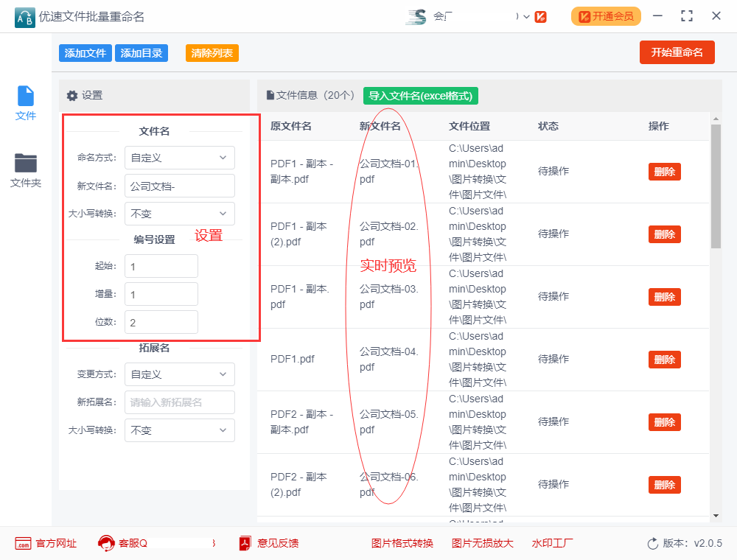Click the 设置 gear icon
The image size is (737, 560).
click(x=71, y=96)
